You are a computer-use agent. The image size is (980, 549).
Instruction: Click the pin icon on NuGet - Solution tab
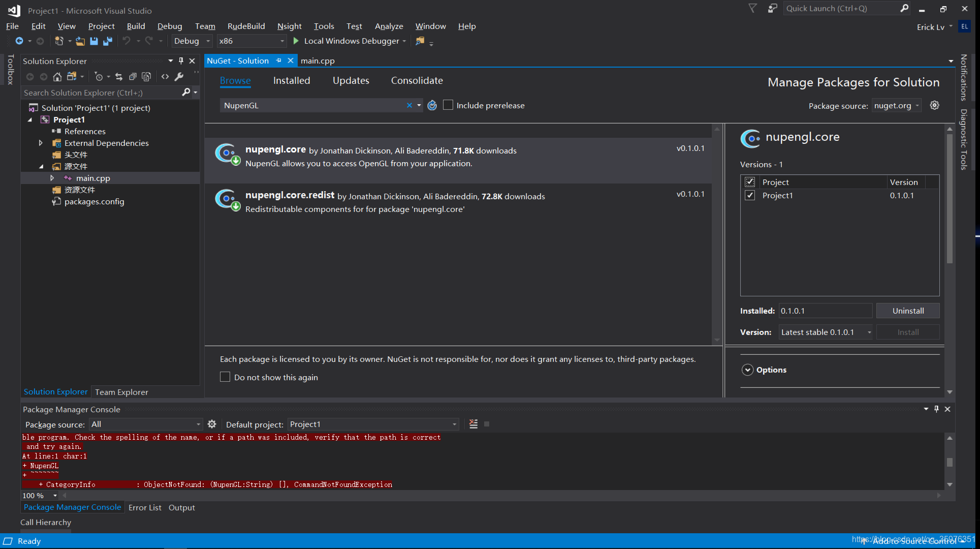pos(278,60)
